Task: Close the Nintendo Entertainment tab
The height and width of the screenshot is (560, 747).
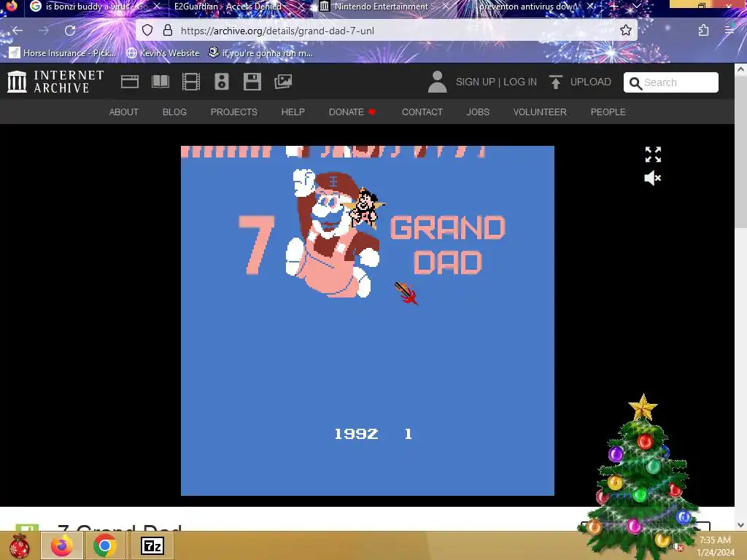Action: point(446,6)
